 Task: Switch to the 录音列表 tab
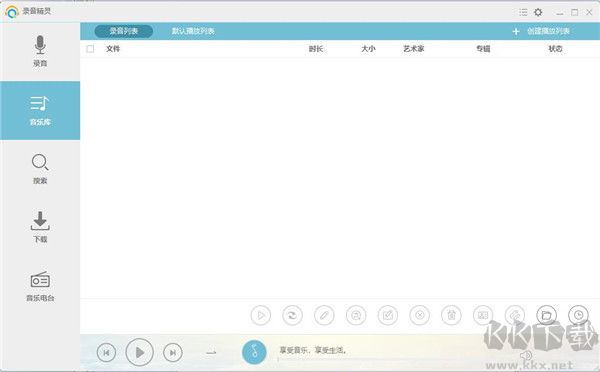pos(124,31)
